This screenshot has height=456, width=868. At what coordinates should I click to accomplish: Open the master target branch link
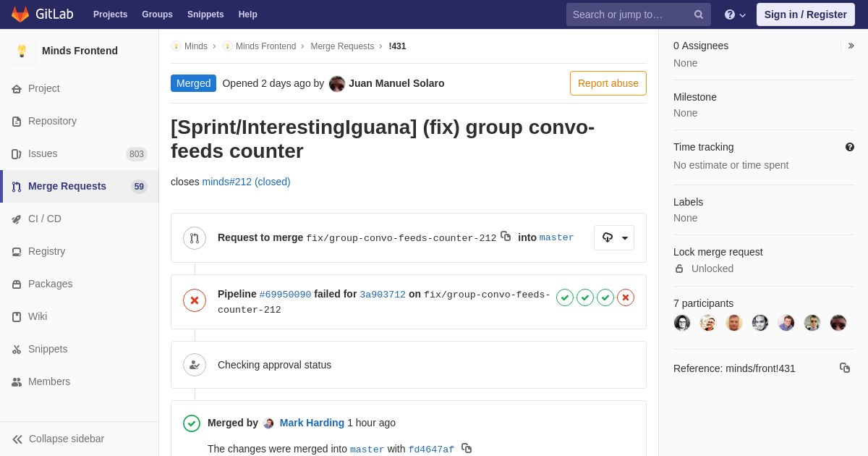point(556,237)
